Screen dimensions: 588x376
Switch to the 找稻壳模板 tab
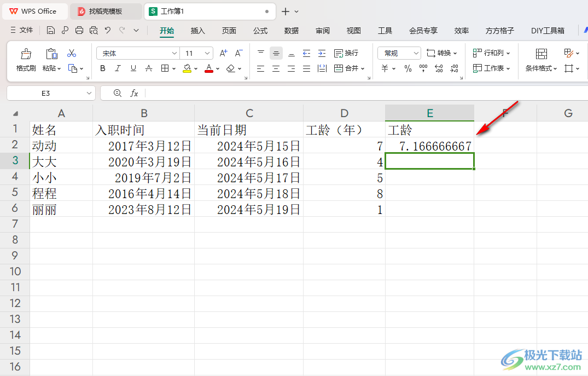[106, 11]
